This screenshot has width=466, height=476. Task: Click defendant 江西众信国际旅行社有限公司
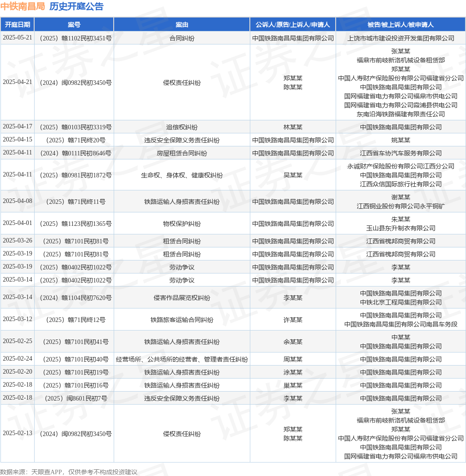[401, 184]
